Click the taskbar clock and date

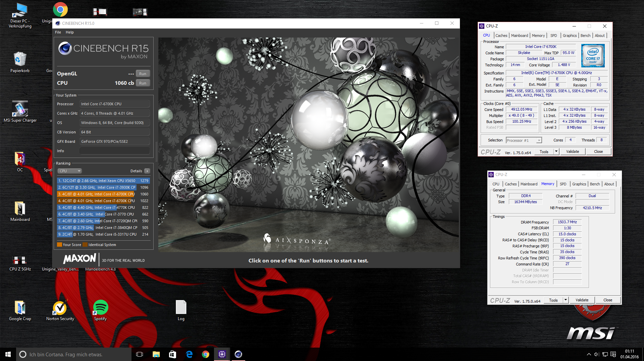click(x=630, y=354)
